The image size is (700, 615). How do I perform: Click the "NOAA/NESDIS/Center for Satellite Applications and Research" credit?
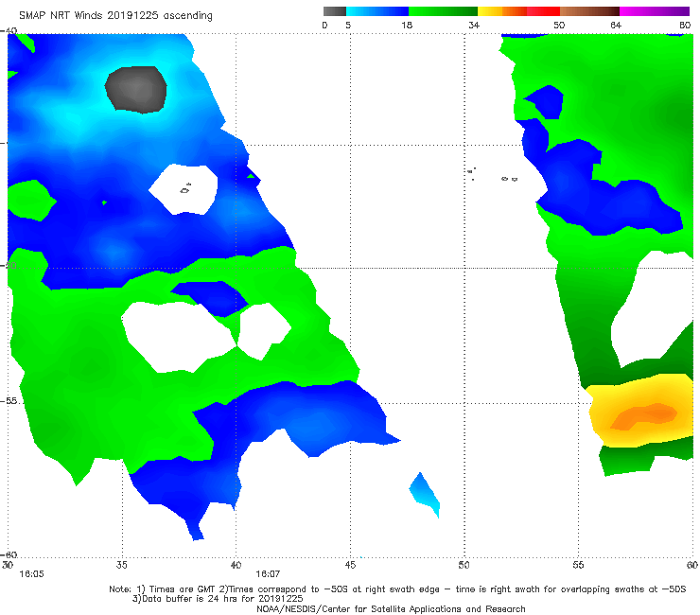pos(391,609)
